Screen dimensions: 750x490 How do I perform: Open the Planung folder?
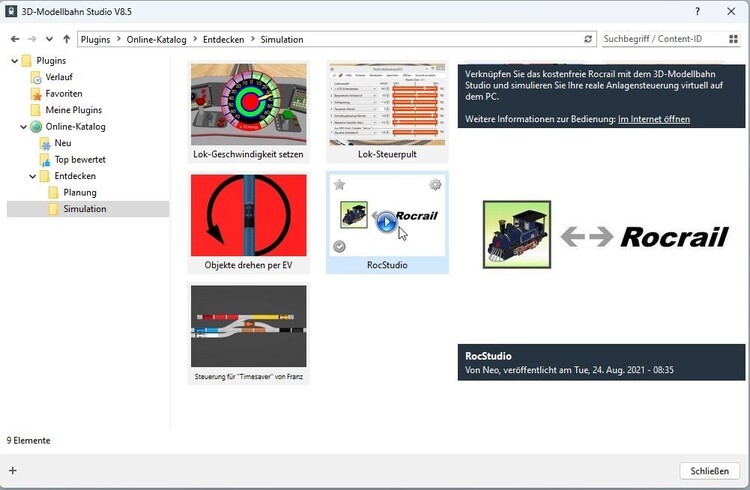[x=80, y=193]
